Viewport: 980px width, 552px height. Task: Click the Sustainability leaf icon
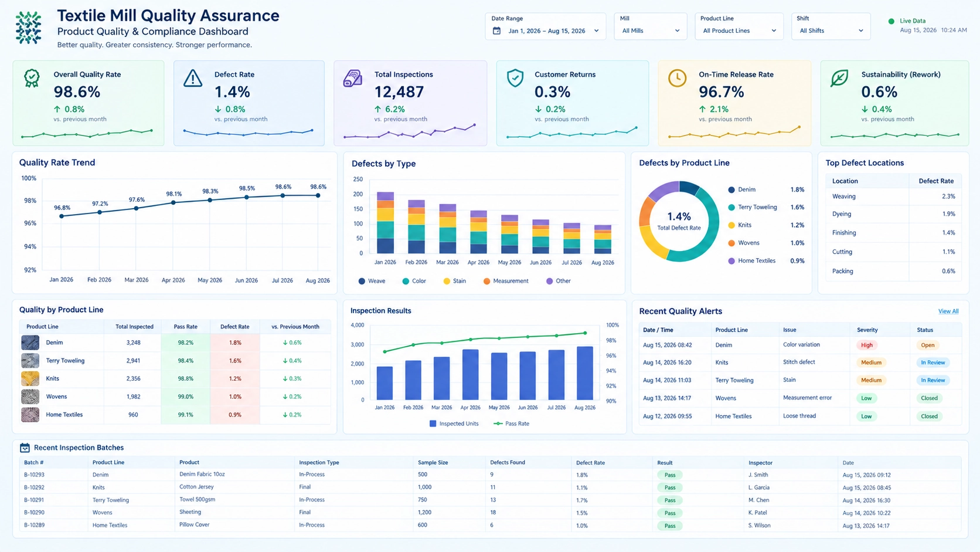(839, 78)
